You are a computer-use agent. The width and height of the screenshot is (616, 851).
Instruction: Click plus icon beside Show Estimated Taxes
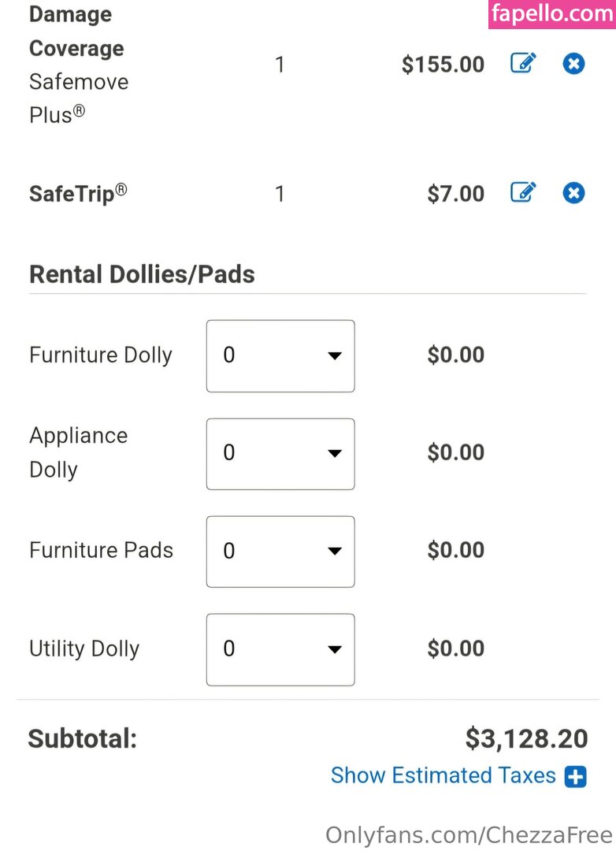coord(576,777)
